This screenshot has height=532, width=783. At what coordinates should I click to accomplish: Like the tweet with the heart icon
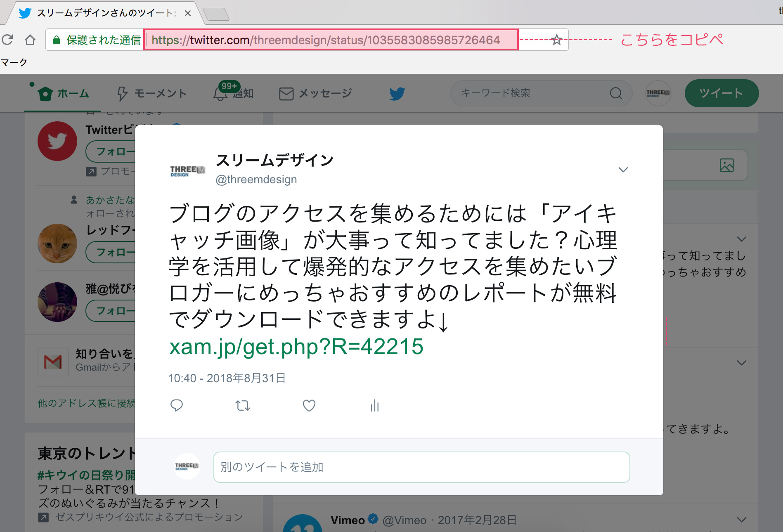point(309,406)
